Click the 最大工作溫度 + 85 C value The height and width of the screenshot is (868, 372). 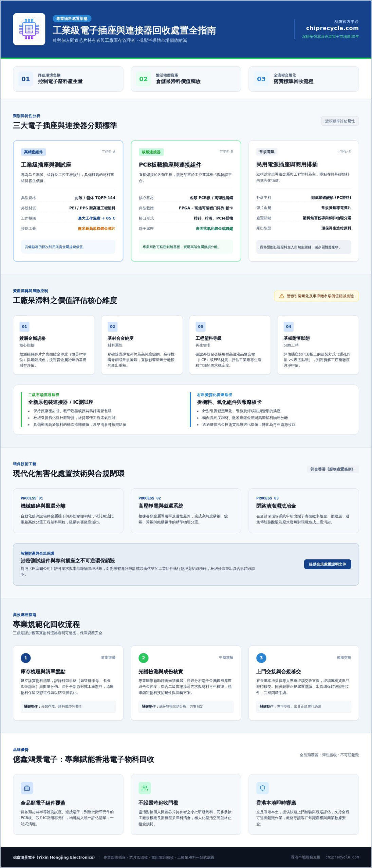pos(97,218)
